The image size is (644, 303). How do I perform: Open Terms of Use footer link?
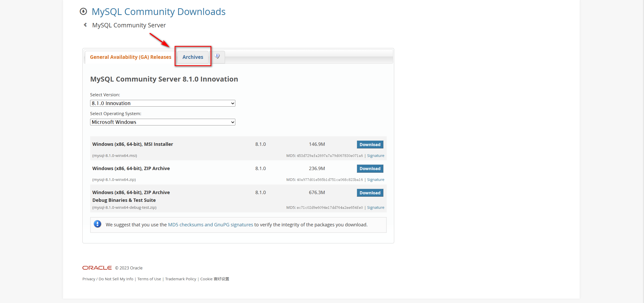coord(149,279)
